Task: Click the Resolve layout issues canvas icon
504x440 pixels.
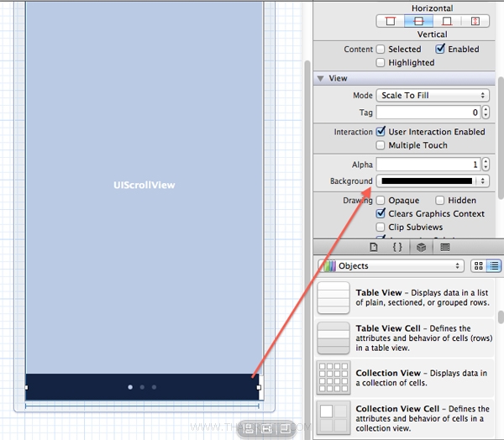Action: [x=285, y=428]
